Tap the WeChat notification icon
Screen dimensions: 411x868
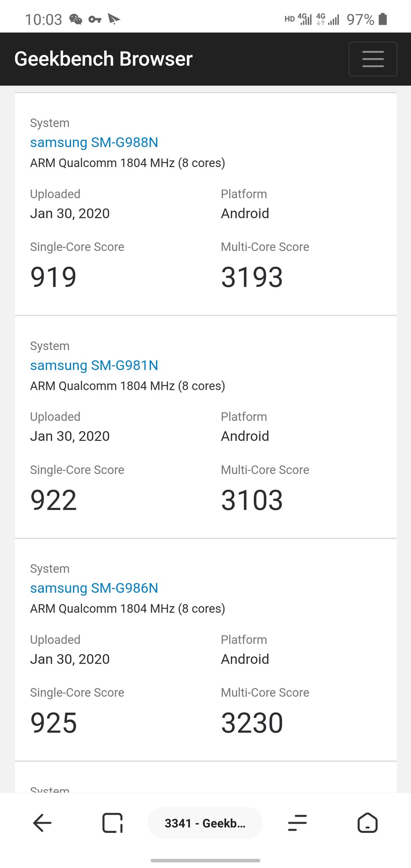click(75, 19)
